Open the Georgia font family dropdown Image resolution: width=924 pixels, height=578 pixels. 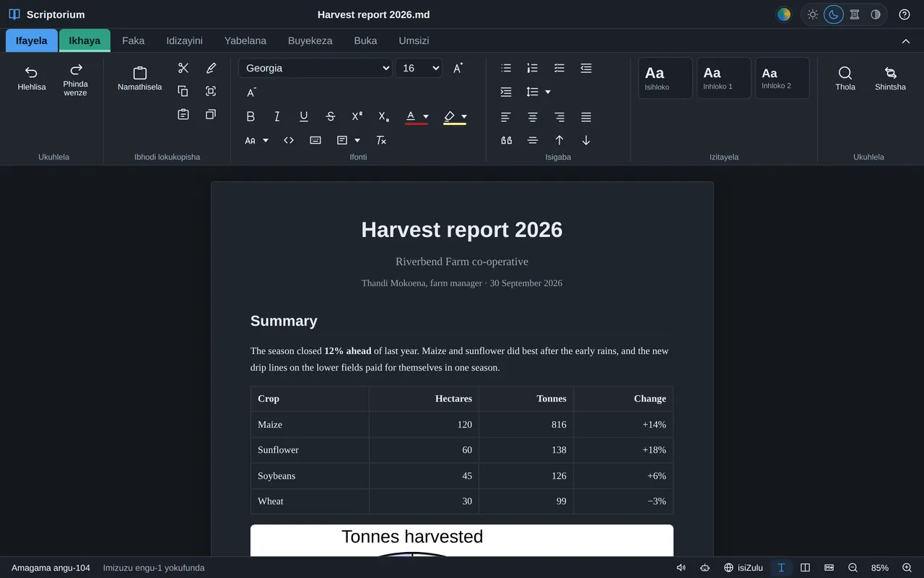click(315, 68)
